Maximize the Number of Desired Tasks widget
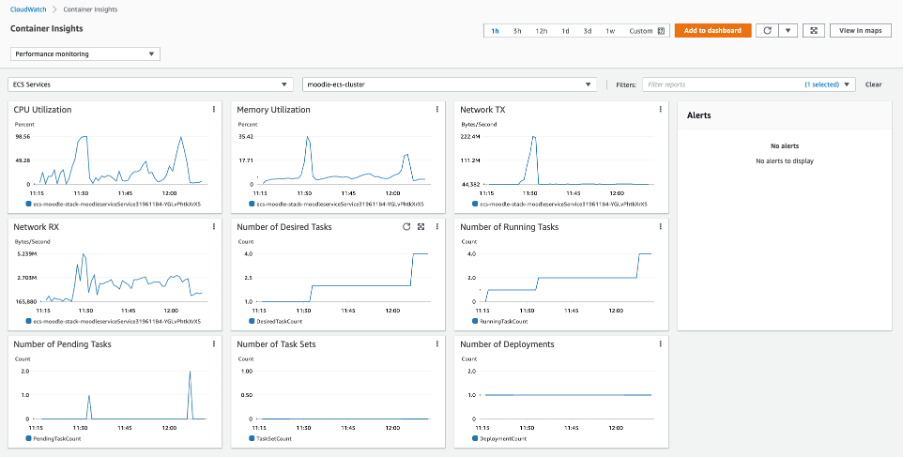 (421, 227)
